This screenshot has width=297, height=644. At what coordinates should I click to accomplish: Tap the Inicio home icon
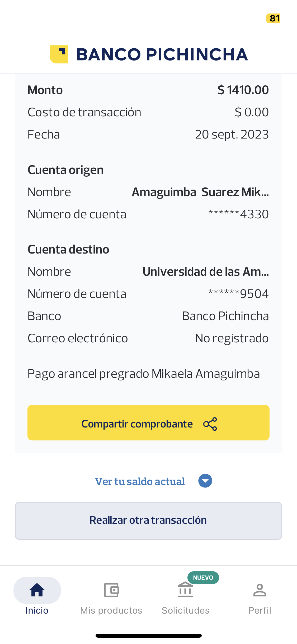pyautogui.click(x=37, y=590)
